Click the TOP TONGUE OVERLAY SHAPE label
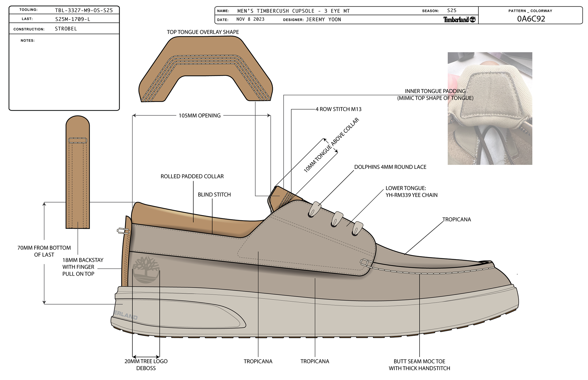This screenshot has width=588, height=380. (x=203, y=32)
